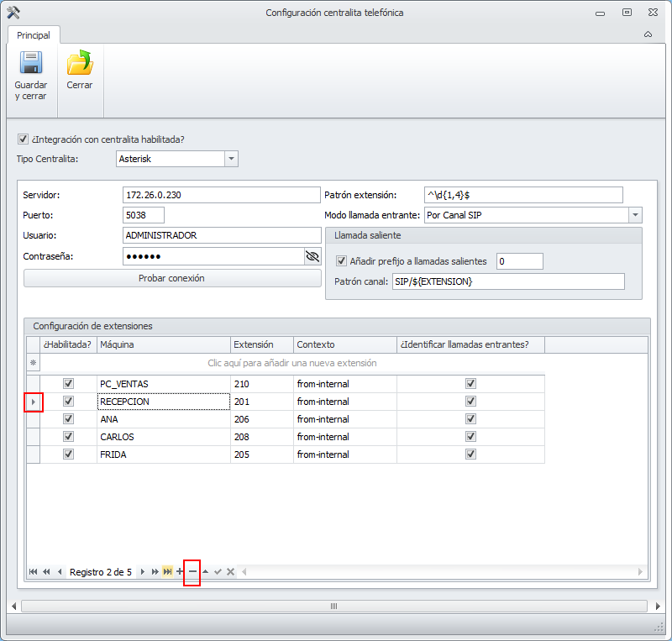Click row to add a new extension

(x=291, y=363)
